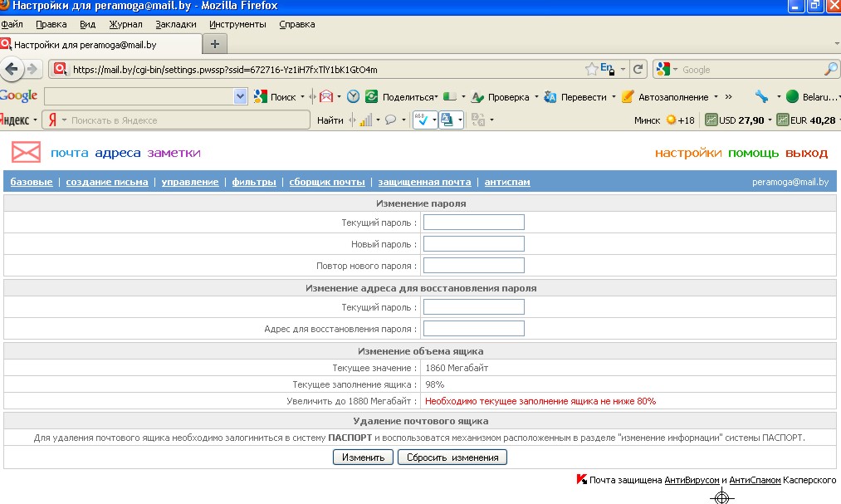This screenshot has width=841, height=504.
Task: Open the Закладки menu
Action: 176,25
